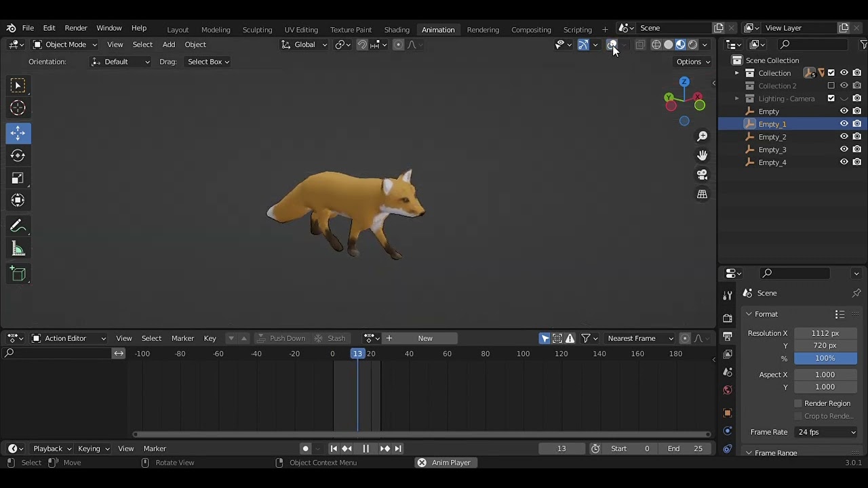Jump to the start frame
The image size is (868, 488).
334,449
